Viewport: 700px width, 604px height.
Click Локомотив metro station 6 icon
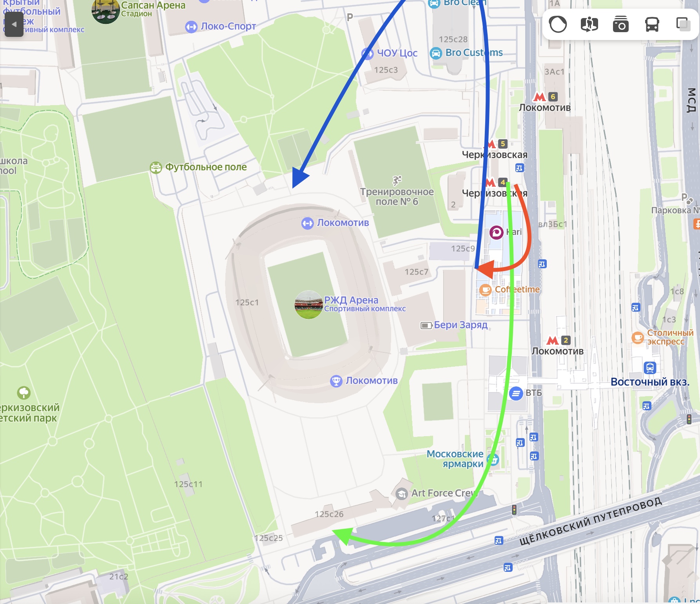click(x=539, y=97)
